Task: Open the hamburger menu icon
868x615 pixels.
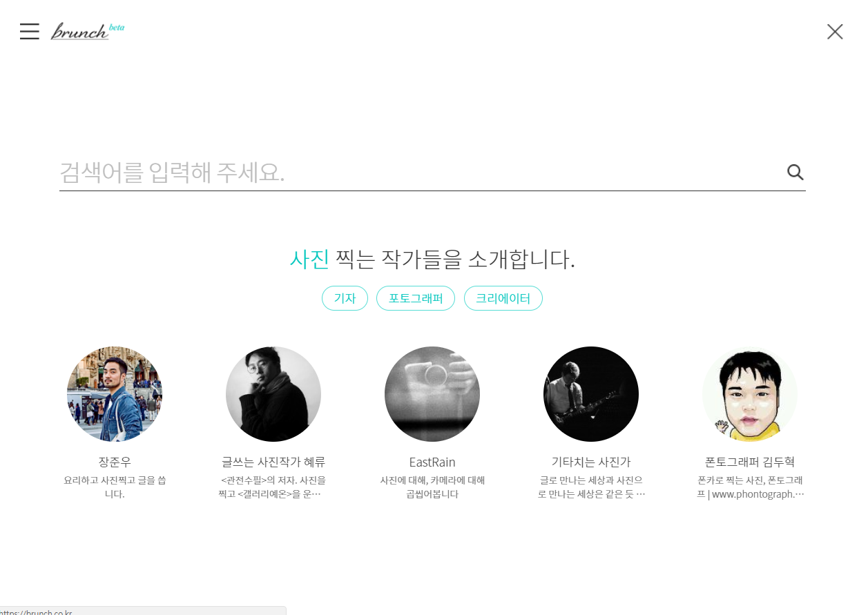Action: (30, 31)
